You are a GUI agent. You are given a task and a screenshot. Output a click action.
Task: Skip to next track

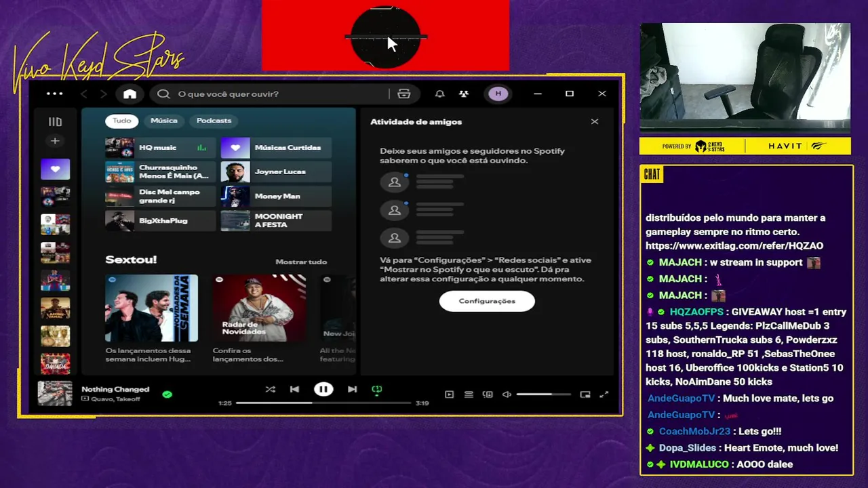pos(352,389)
